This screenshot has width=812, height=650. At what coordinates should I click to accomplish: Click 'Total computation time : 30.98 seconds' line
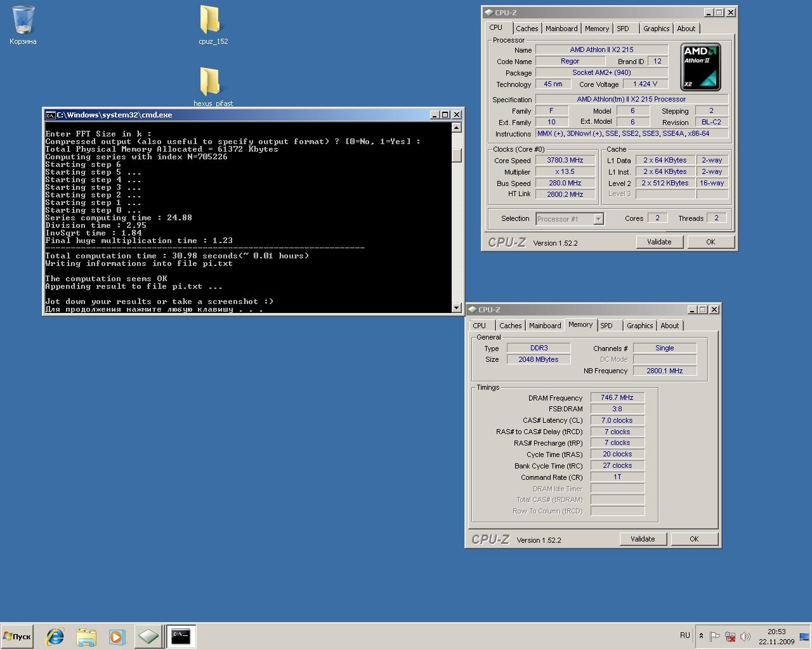[177, 256]
